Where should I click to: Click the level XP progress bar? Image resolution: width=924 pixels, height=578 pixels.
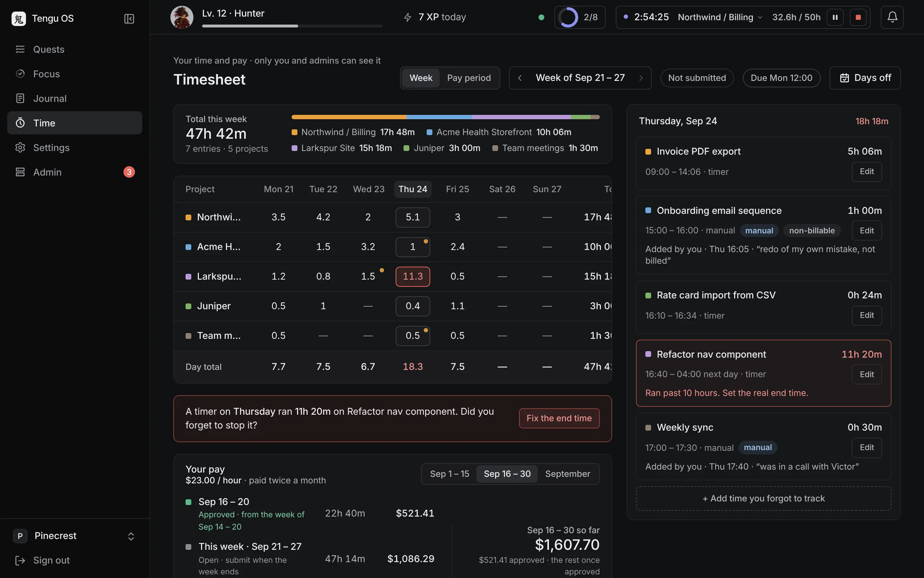(292, 26)
